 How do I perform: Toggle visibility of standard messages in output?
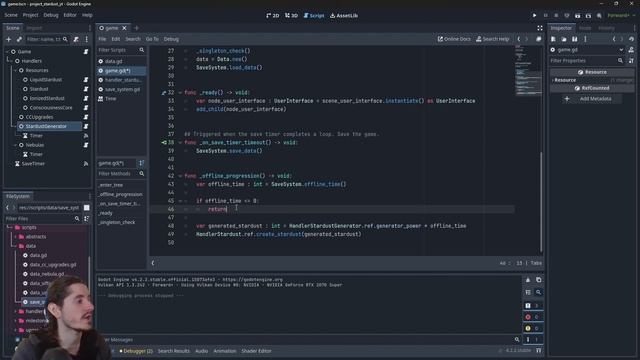point(532,306)
